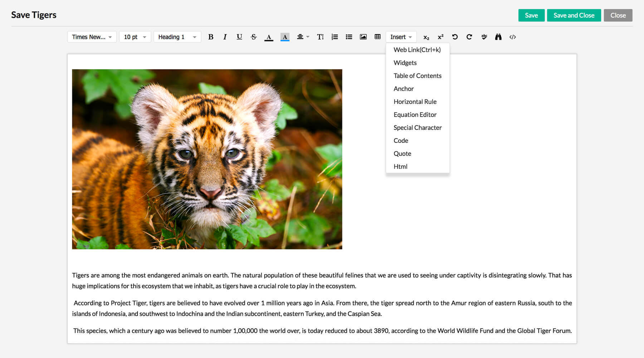Run spell check
Viewport: 644px width, 358px height.
[484, 37]
